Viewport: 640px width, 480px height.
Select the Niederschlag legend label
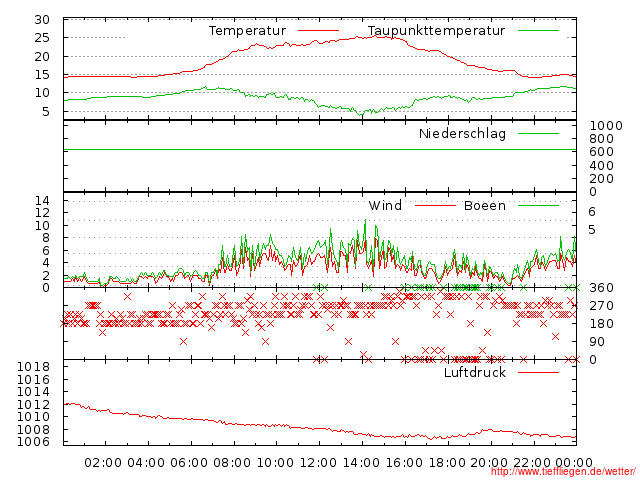pyautogui.click(x=462, y=133)
